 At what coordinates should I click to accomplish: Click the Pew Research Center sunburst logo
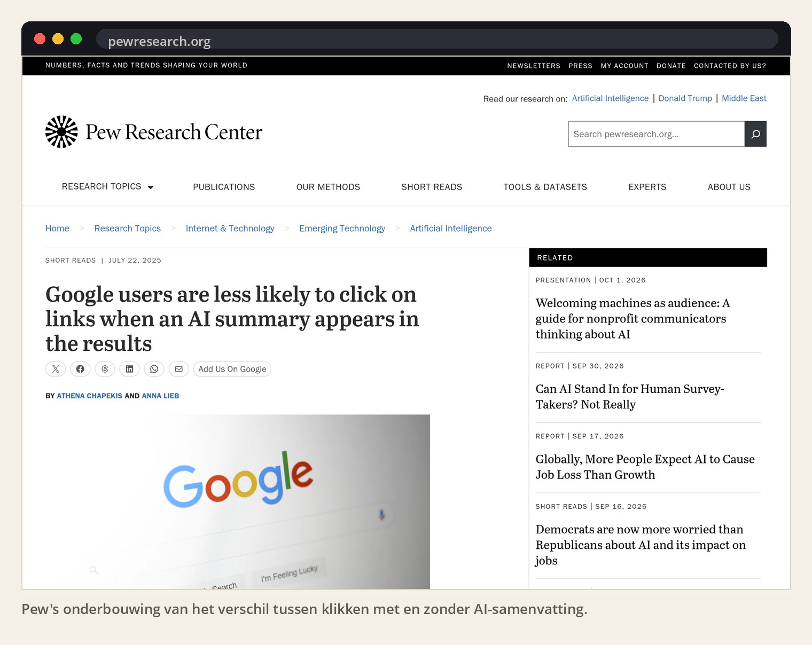coord(61,132)
